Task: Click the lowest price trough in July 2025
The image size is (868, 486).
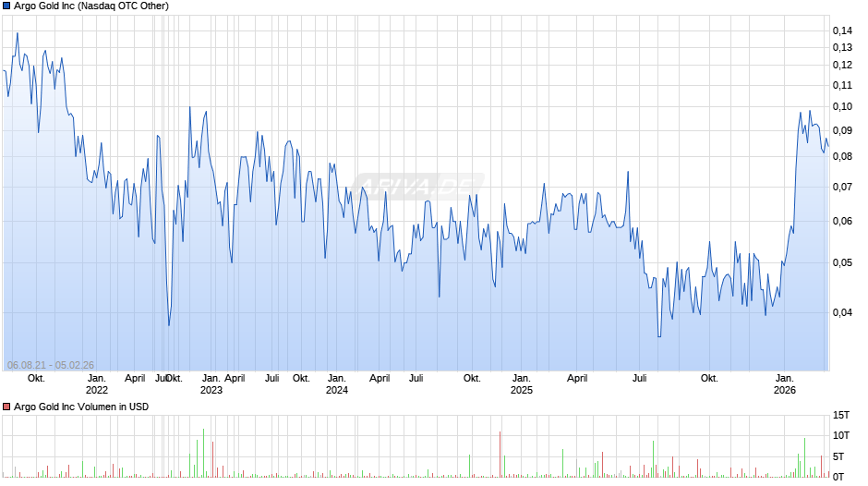Action: [x=658, y=335]
